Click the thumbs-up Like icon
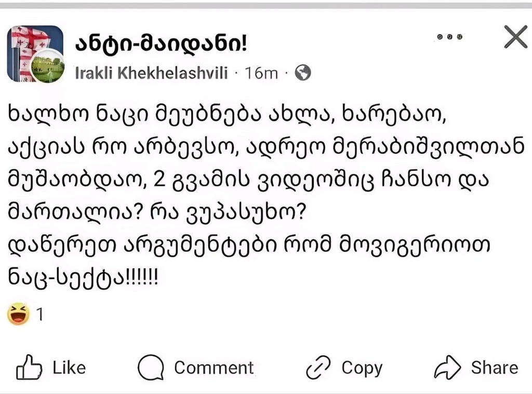The height and width of the screenshot is (394, 532). (x=29, y=368)
